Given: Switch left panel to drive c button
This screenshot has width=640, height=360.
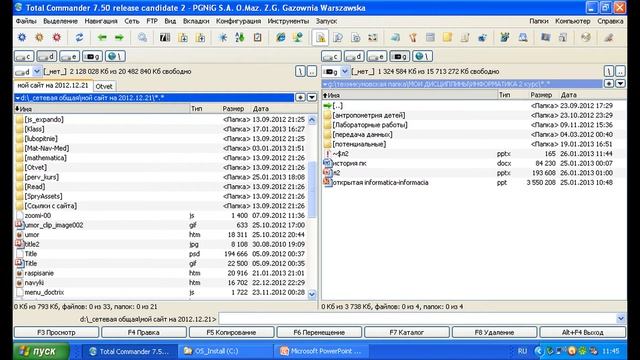Looking at the screenshot, I should pyautogui.click(x=24, y=56).
